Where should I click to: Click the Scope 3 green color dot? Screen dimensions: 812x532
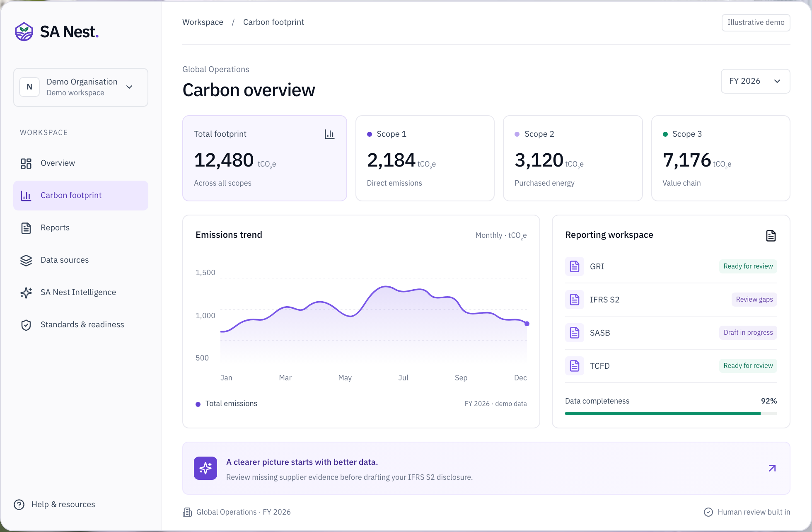point(665,134)
